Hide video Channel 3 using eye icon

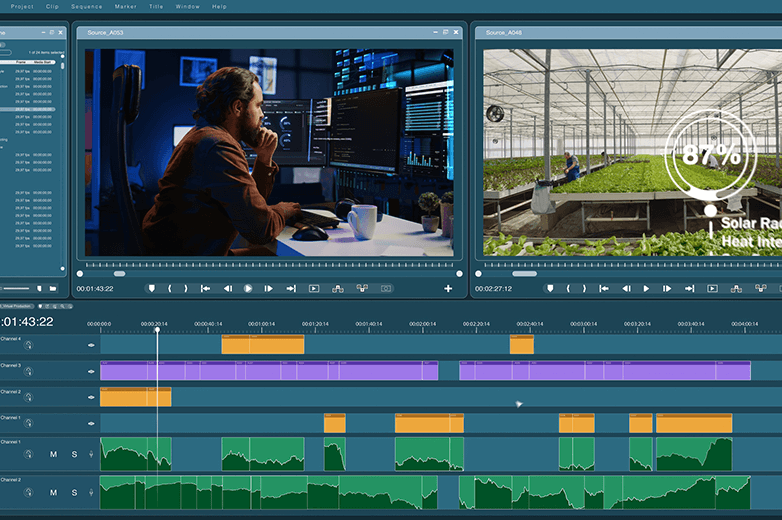[x=91, y=371]
